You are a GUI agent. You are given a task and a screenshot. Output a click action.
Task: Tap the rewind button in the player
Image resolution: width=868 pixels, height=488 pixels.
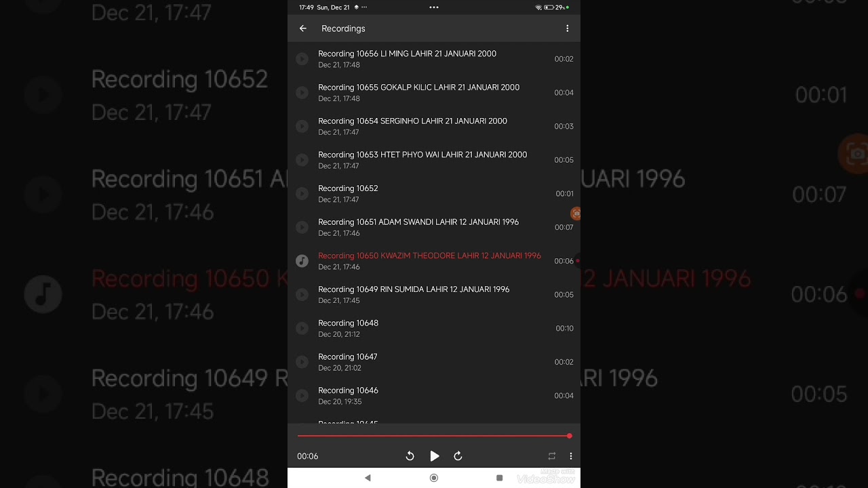[x=410, y=456]
